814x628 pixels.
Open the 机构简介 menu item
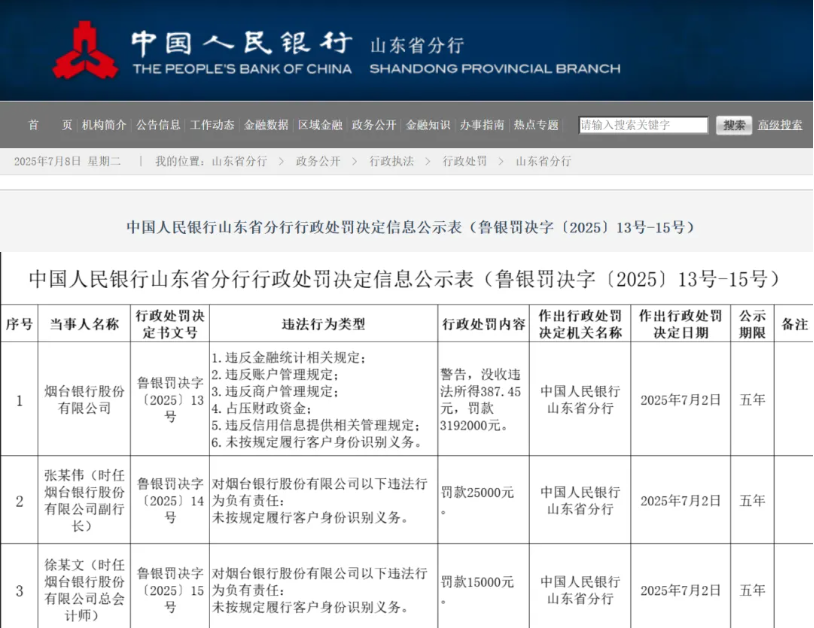coord(104,125)
